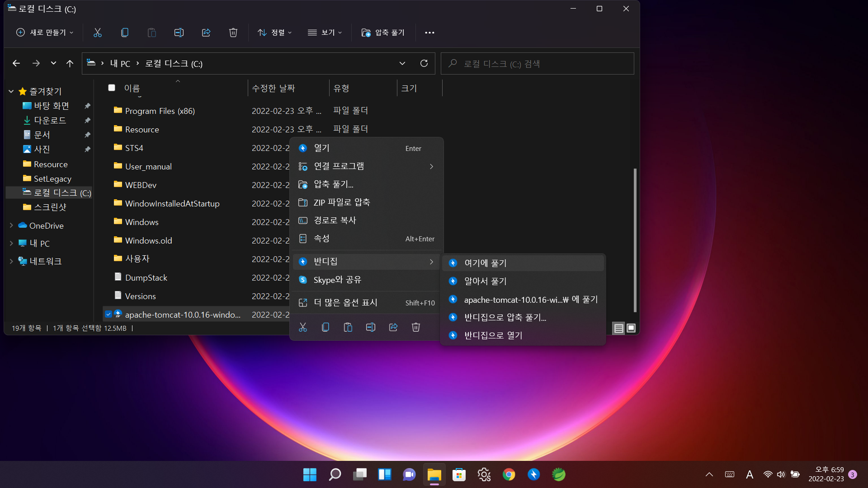This screenshot has height=488, width=868.
Task: Open Bandizip from the Windows taskbar
Action: [x=533, y=474]
